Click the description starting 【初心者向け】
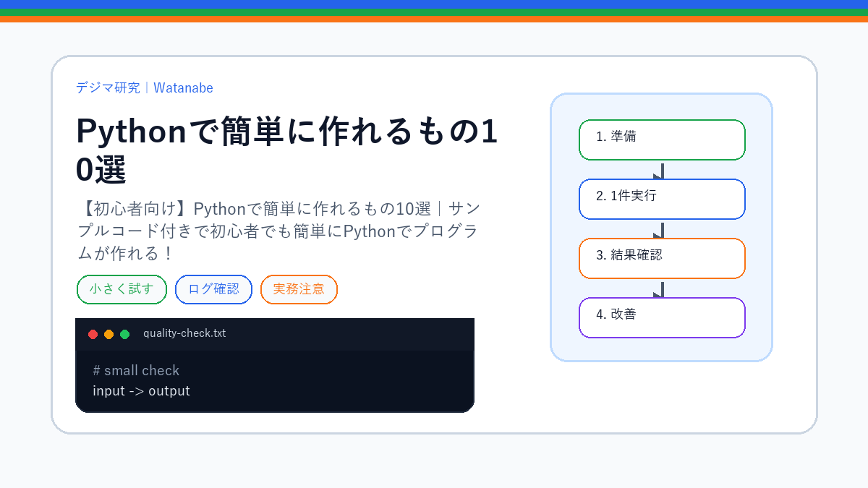The image size is (868, 488). click(x=278, y=231)
